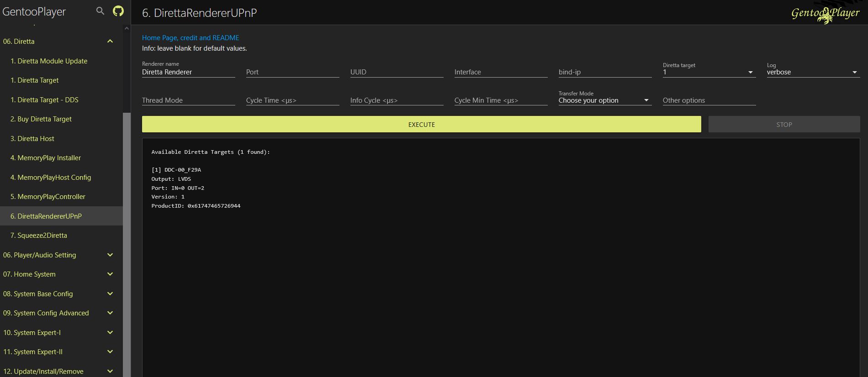Click the Renderer name input field
This screenshot has width=868, height=377.
click(x=188, y=72)
